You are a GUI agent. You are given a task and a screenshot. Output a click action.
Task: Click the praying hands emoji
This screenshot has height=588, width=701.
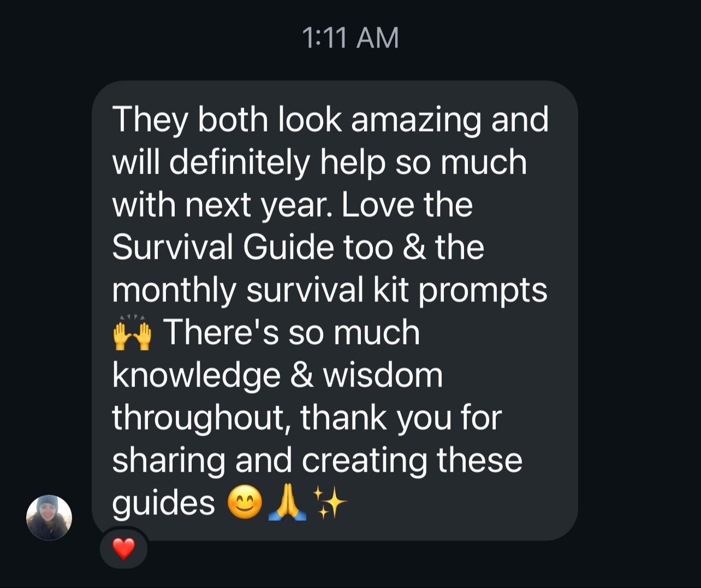tap(287, 503)
